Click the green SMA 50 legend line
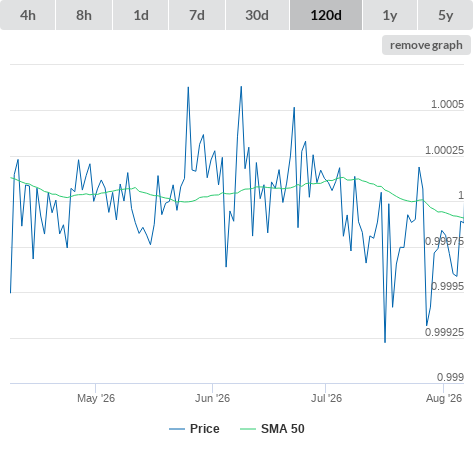474x455 pixels. pyautogui.click(x=248, y=429)
